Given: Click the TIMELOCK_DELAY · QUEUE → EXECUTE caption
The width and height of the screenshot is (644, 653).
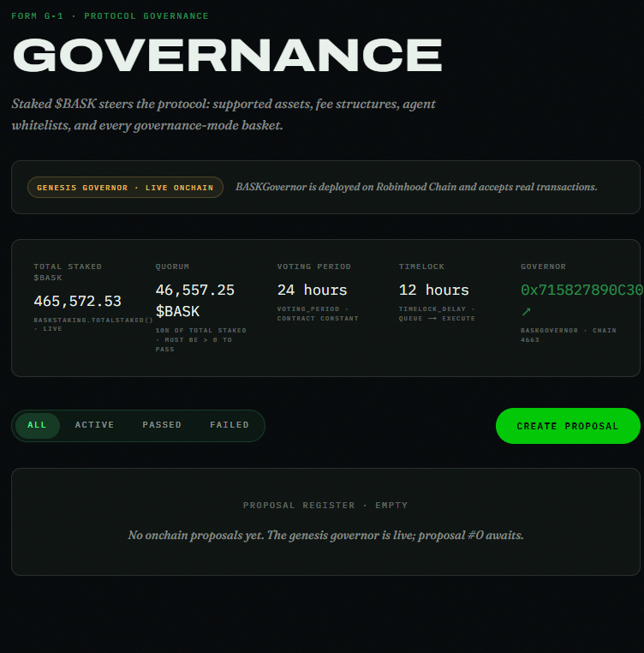Looking at the screenshot, I should point(437,314).
